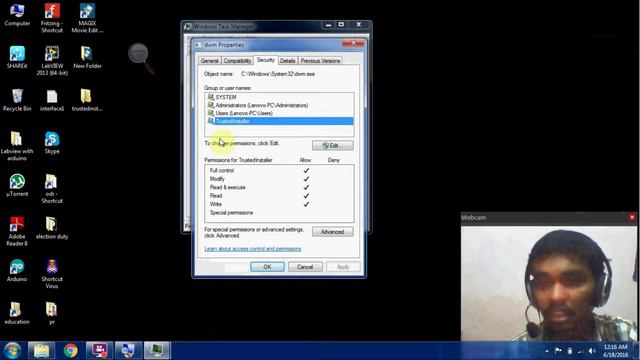The image size is (640, 360).
Task: Select Users (Lenovo-PC\Users) entry
Action: (x=280, y=113)
